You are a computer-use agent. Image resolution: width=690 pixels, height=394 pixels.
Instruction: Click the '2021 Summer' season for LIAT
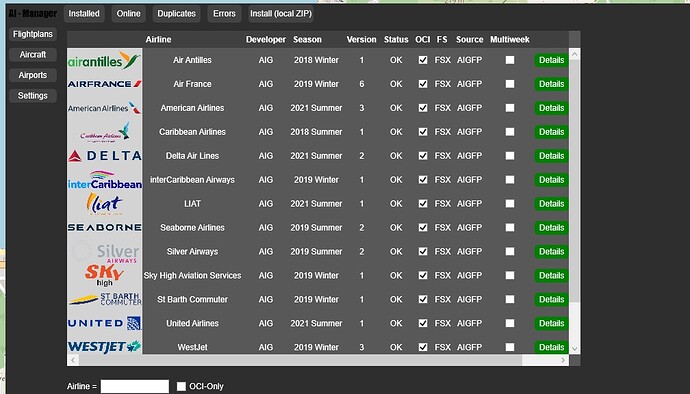point(316,204)
